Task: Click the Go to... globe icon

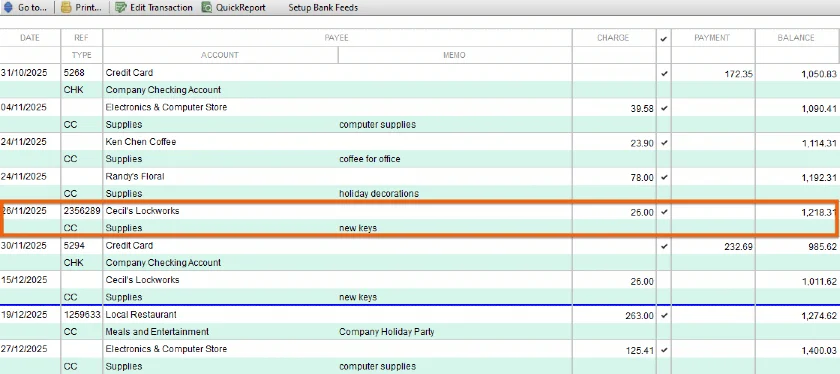Action: click(x=8, y=8)
